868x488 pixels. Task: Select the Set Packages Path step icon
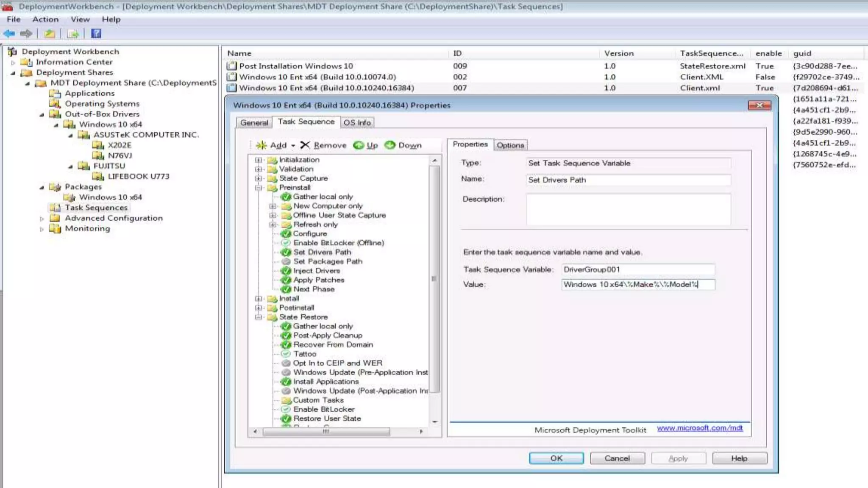tap(287, 262)
